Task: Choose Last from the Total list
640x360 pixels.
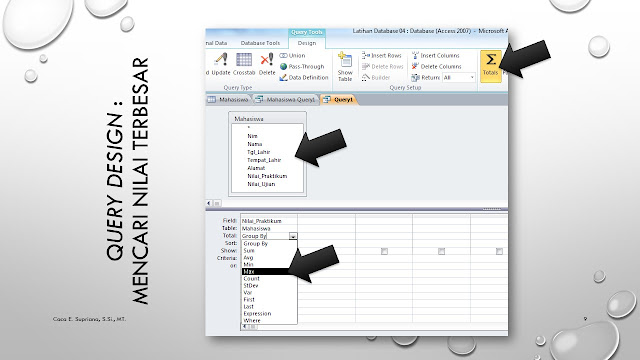Action: click(269, 307)
